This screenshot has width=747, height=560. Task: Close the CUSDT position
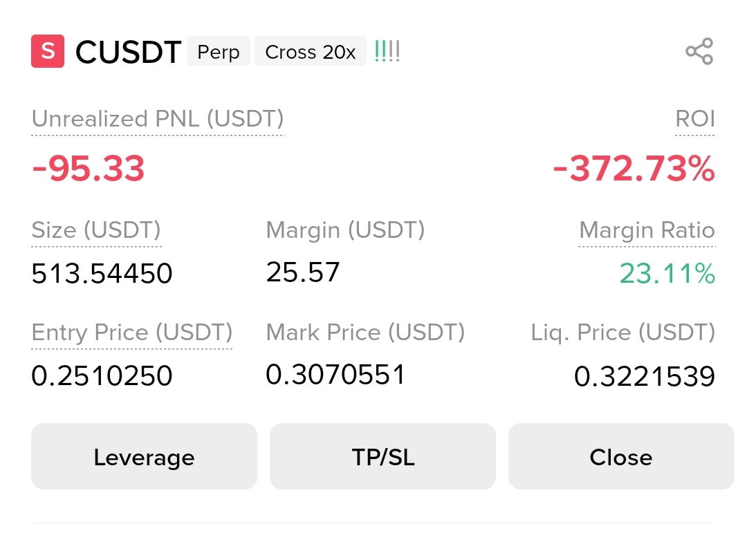[621, 457]
